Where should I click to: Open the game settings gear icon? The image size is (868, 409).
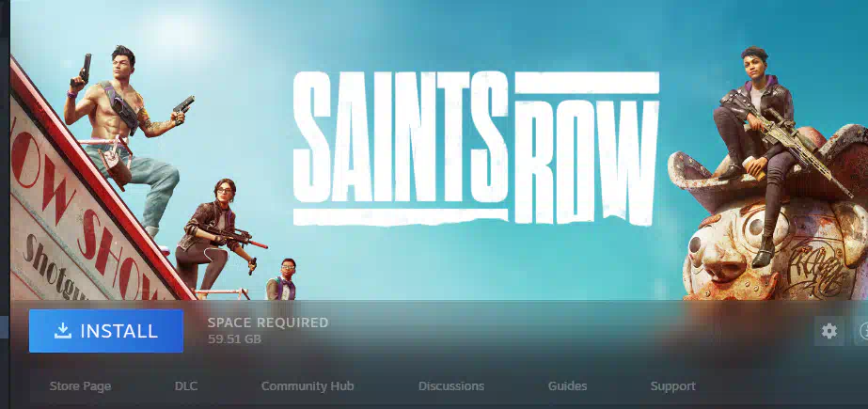pyautogui.click(x=829, y=331)
